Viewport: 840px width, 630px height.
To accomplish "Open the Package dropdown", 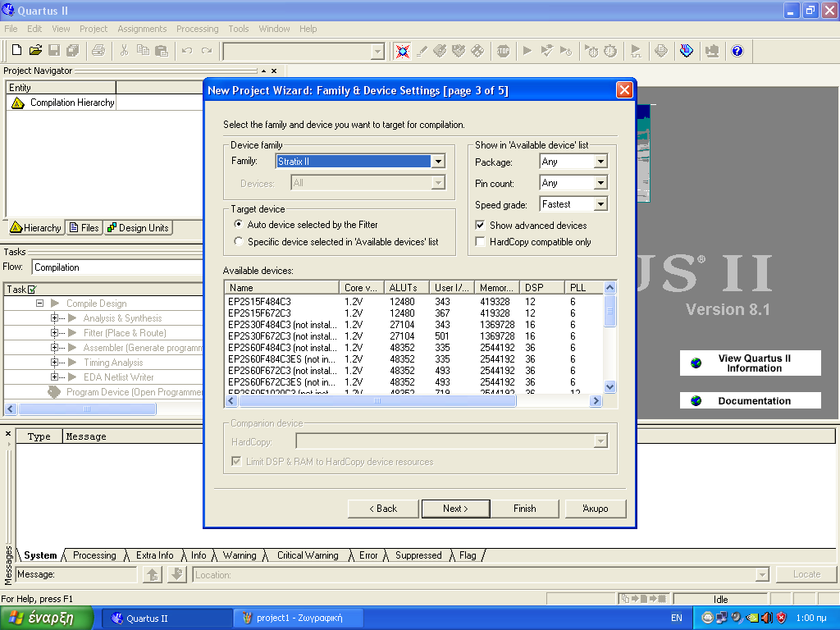I will coord(600,162).
